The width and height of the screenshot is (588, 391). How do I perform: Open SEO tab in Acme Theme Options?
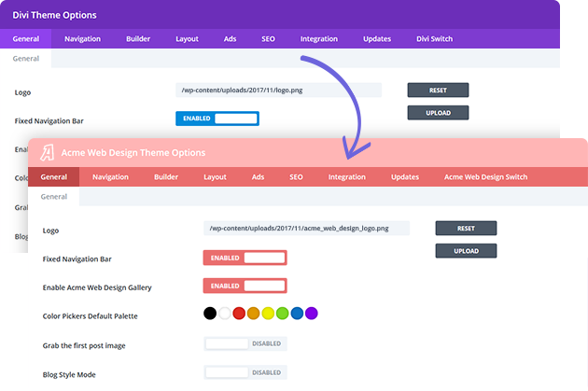296,177
